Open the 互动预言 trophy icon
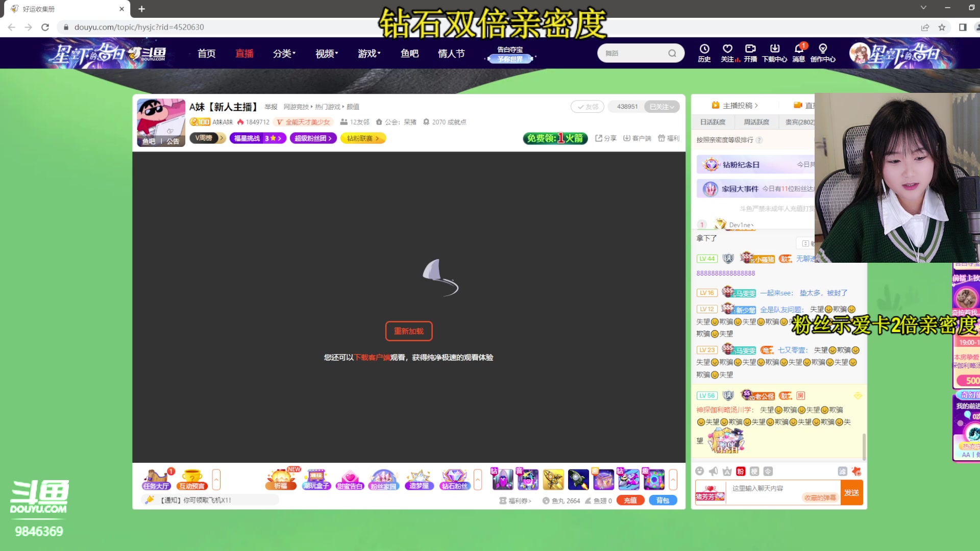The width and height of the screenshot is (980, 551). coord(192,480)
